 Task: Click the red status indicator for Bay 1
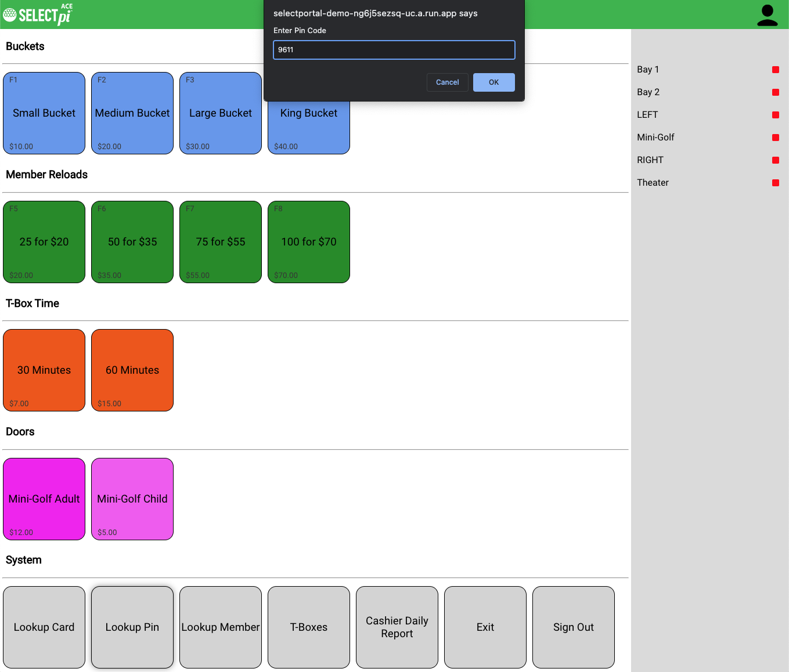click(x=775, y=70)
